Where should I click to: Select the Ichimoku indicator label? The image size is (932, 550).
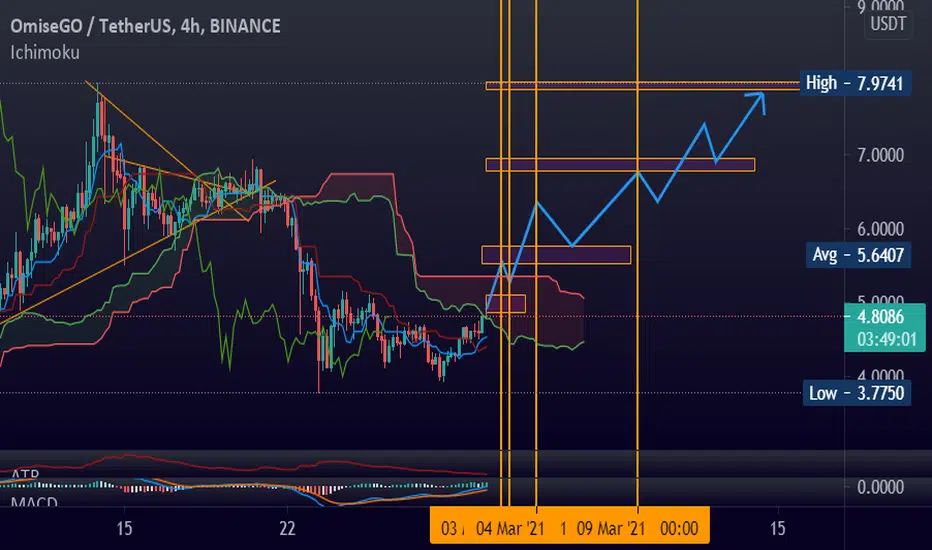pyautogui.click(x=45, y=53)
